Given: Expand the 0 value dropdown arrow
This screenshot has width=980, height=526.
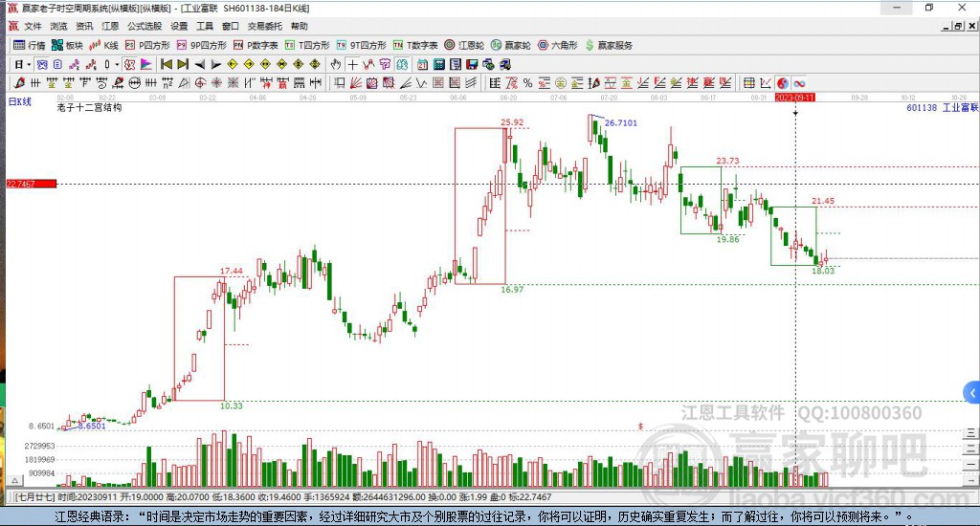Looking at the screenshot, I should tap(117, 64).
